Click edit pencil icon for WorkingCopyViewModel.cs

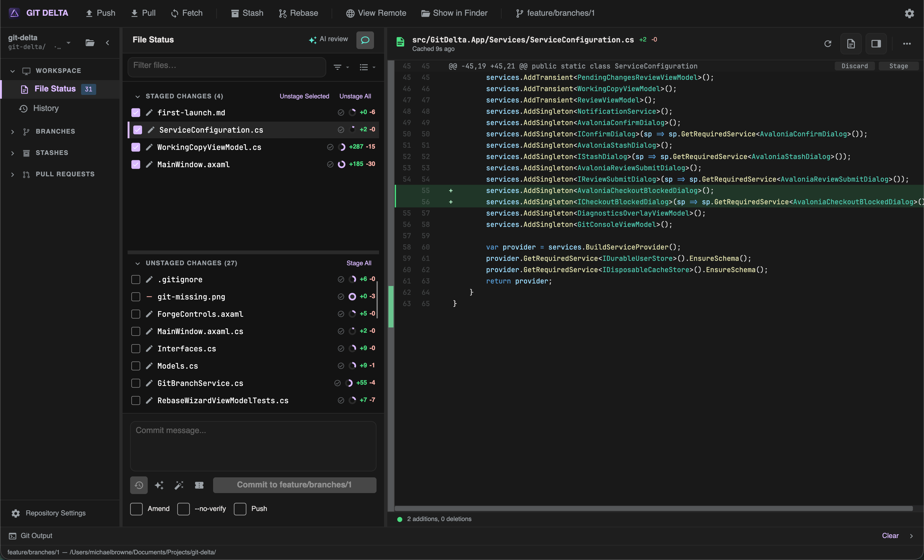tap(149, 147)
